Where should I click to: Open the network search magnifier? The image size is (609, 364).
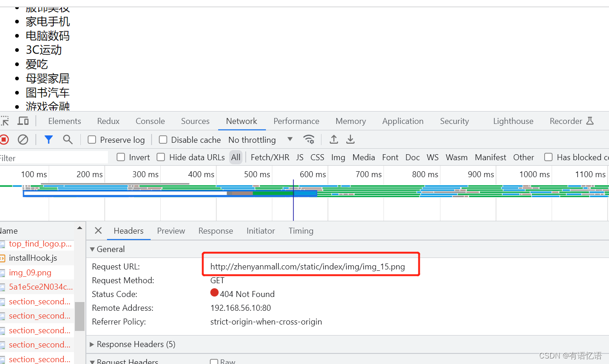click(68, 140)
